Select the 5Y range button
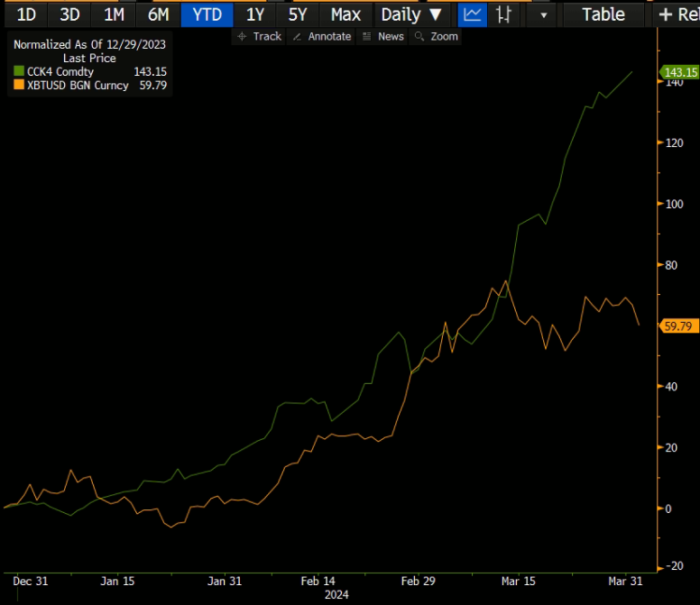Viewport: 700px width, 605px height. click(x=298, y=14)
